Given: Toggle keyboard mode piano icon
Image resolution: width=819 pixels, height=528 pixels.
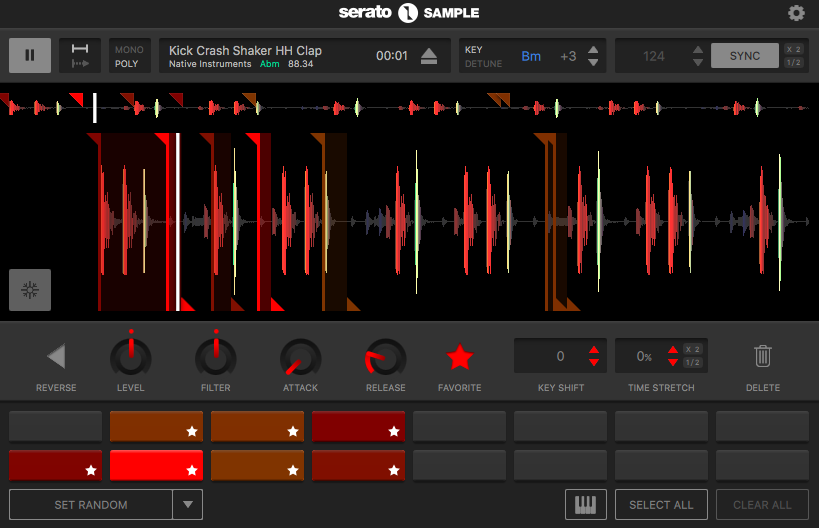Looking at the screenshot, I should point(586,504).
